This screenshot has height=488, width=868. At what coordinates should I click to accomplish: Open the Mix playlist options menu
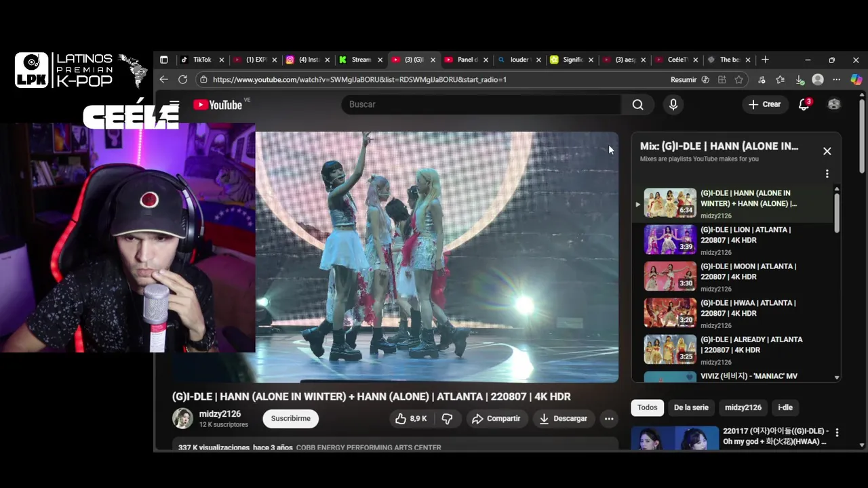(x=827, y=174)
